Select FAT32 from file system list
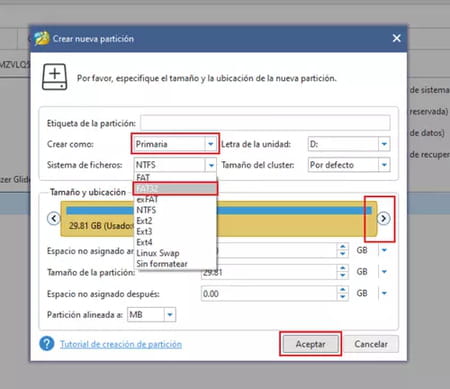This screenshot has height=389, width=450. pos(175,189)
